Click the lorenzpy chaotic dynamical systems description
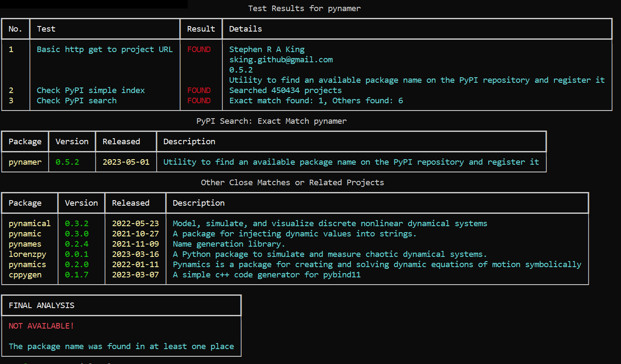This screenshot has width=621, height=364. click(x=330, y=254)
